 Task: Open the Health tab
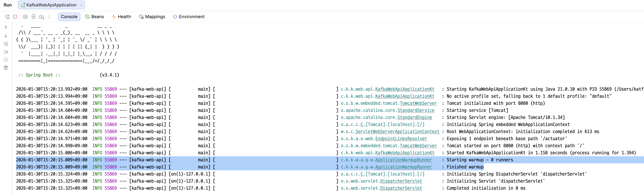point(121,17)
